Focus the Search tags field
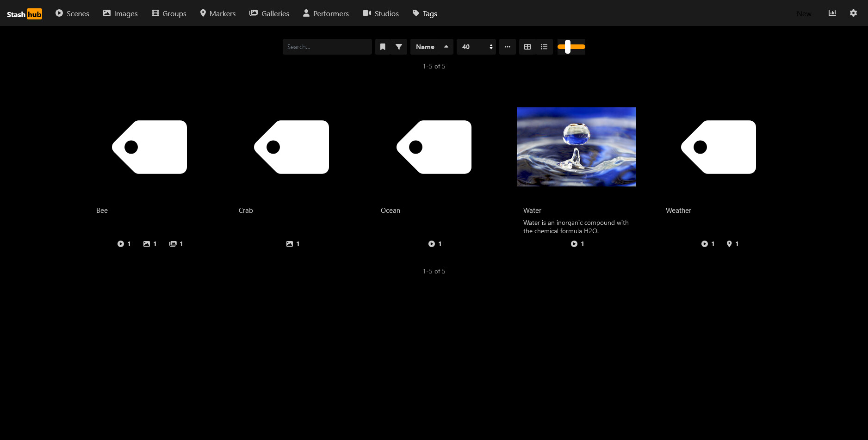The width and height of the screenshot is (868, 440). point(327,47)
